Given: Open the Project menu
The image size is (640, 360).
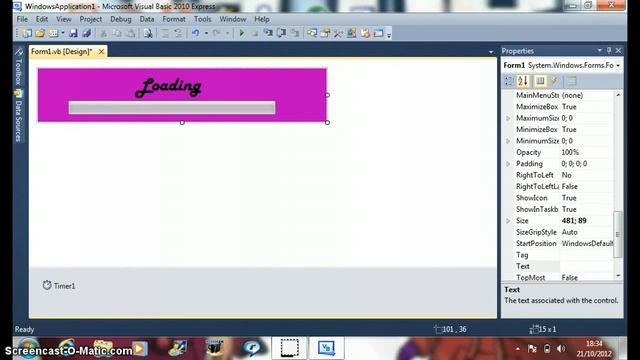Looking at the screenshot, I should 91,19.
